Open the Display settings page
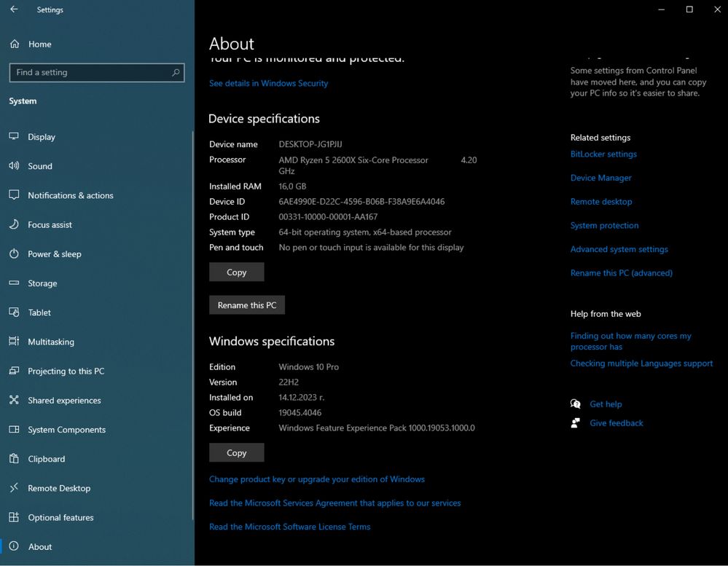The image size is (728, 566). coord(97,137)
